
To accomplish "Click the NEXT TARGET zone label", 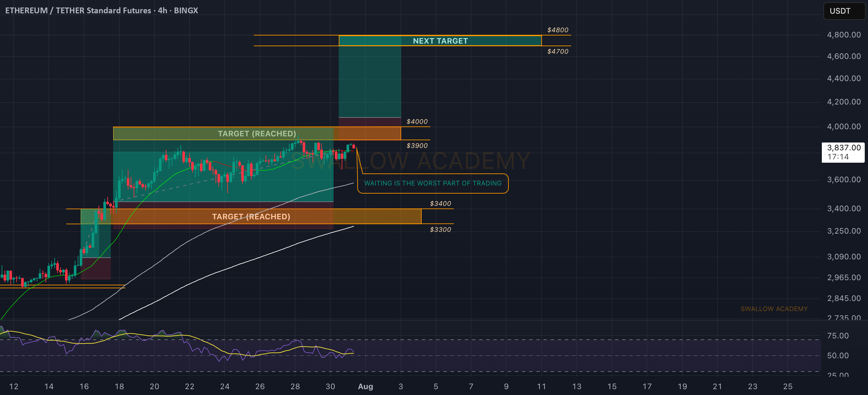I will pyautogui.click(x=440, y=41).
